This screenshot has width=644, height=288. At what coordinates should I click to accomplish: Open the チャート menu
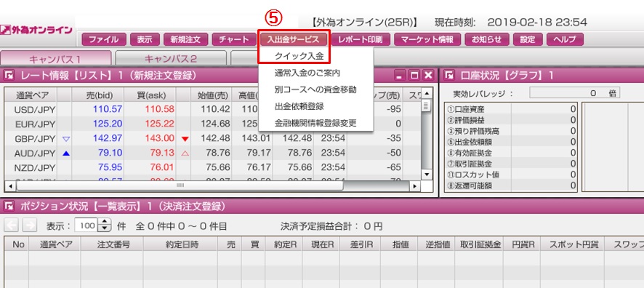(234, 39)
